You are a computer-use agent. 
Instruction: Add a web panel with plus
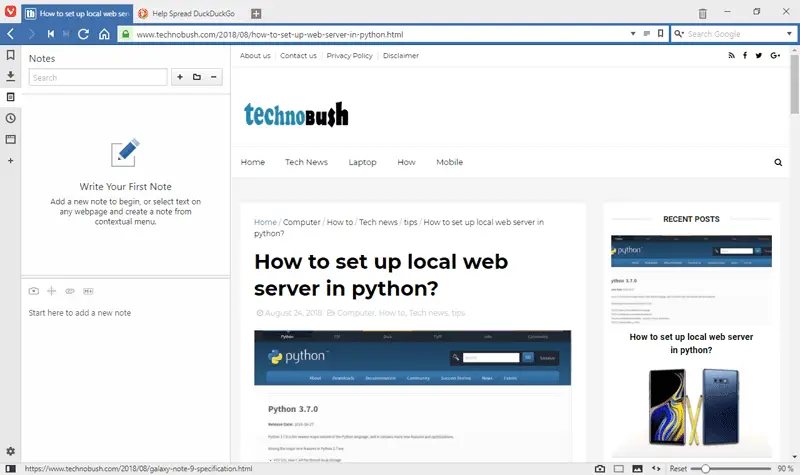10,161
